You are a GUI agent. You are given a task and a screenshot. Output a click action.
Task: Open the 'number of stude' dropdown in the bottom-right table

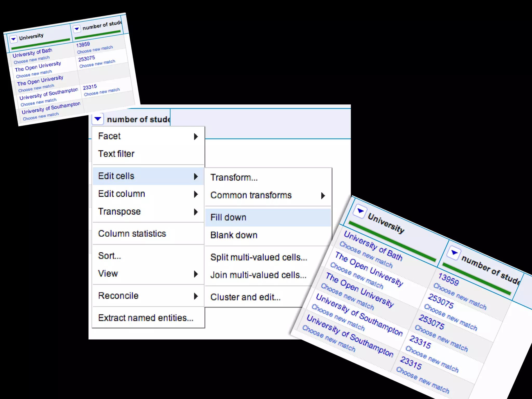pos(454,252)
